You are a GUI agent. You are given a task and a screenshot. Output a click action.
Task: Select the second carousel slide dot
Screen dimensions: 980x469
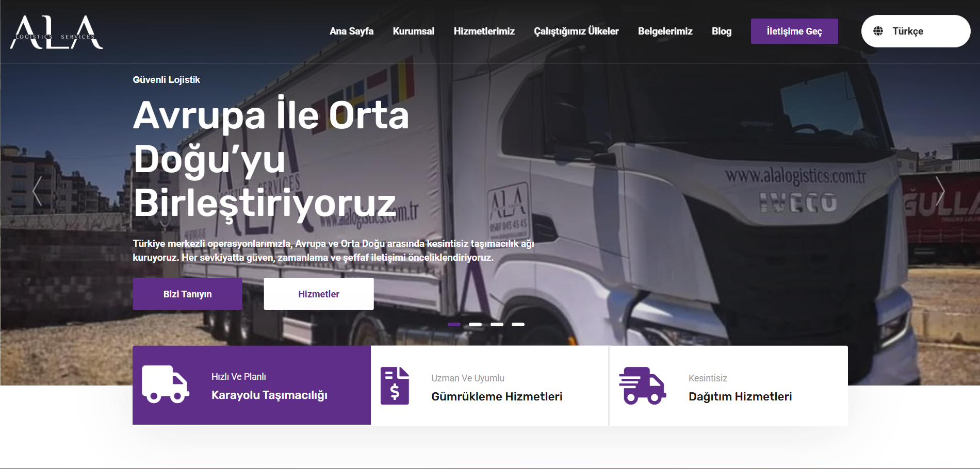coord(476,325)
